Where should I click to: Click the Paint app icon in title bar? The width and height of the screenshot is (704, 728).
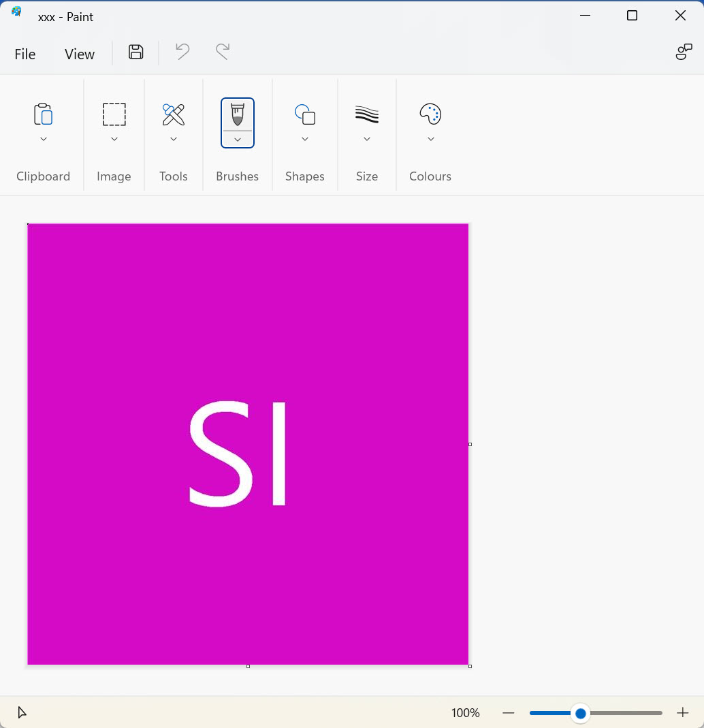click(x=17, y=12)
